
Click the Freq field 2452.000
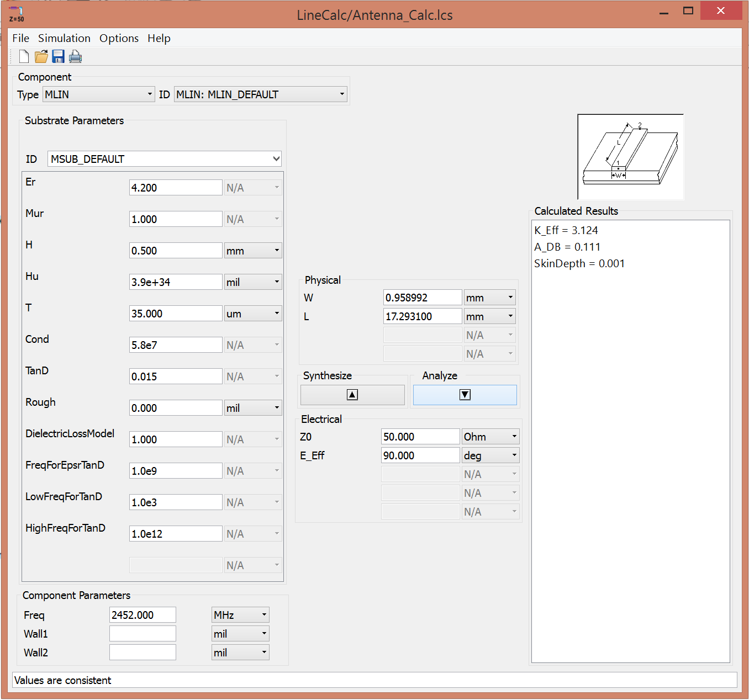[x=143, y=615]
